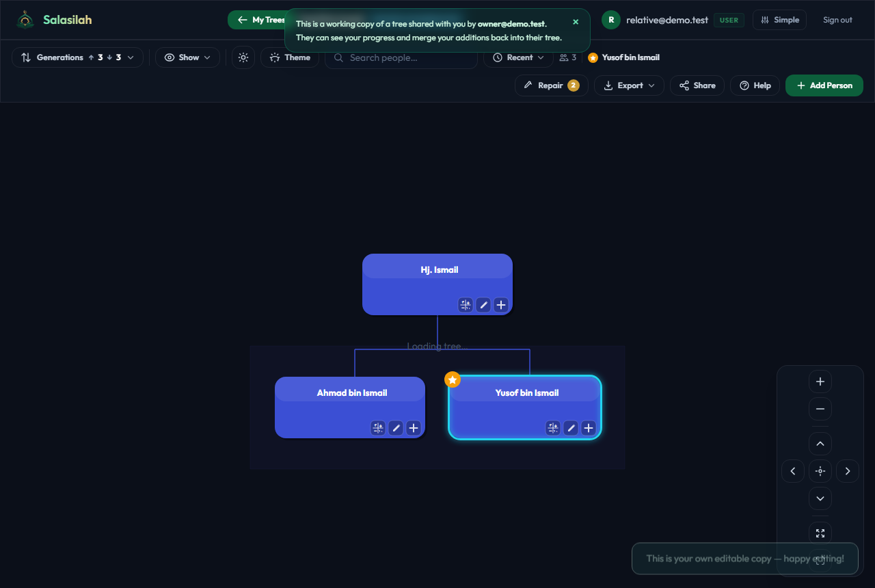
Task: Zoom in using the plus control
Action: click(x=820, y=382)
